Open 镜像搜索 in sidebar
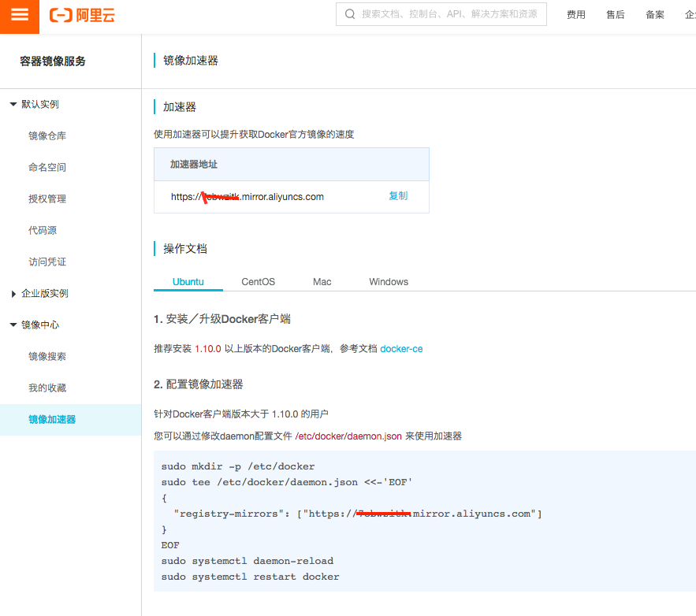 click(47, 357)
